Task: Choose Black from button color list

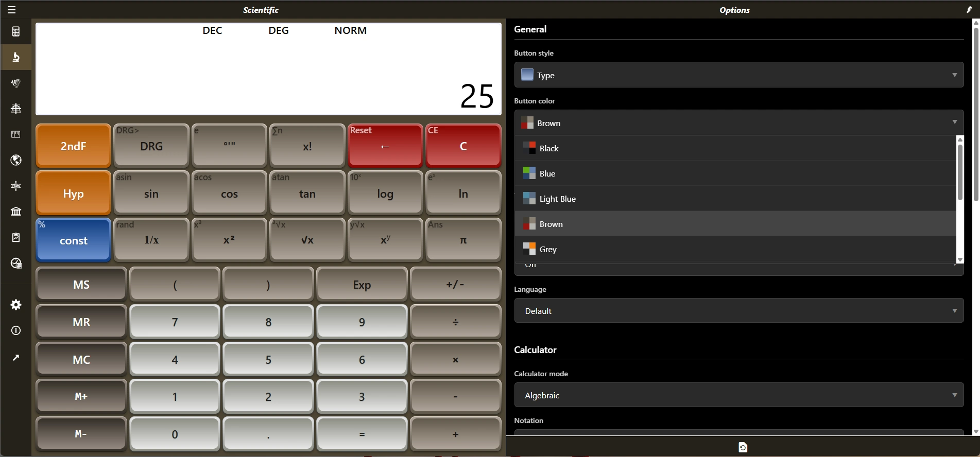Action: pos(735,148)
